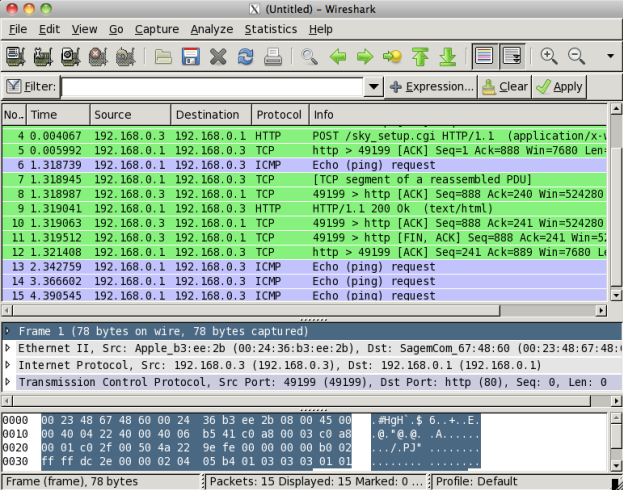Open the Capture menu

[157, 29]
